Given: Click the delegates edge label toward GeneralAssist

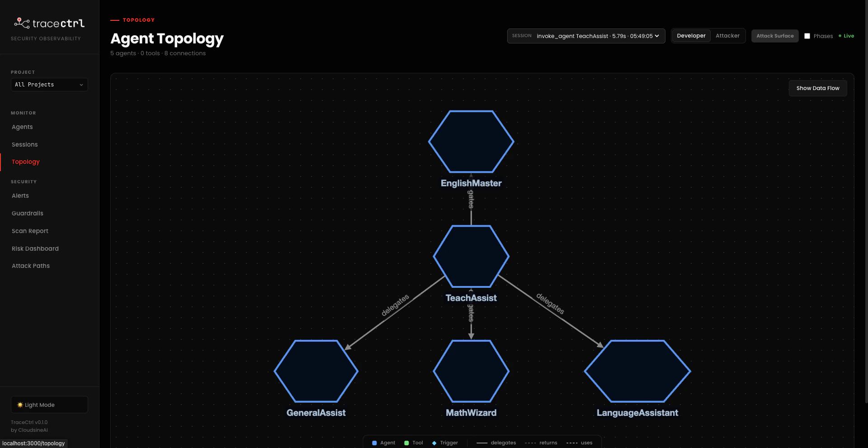Looking at the screenshot, I should coord(395,305).
